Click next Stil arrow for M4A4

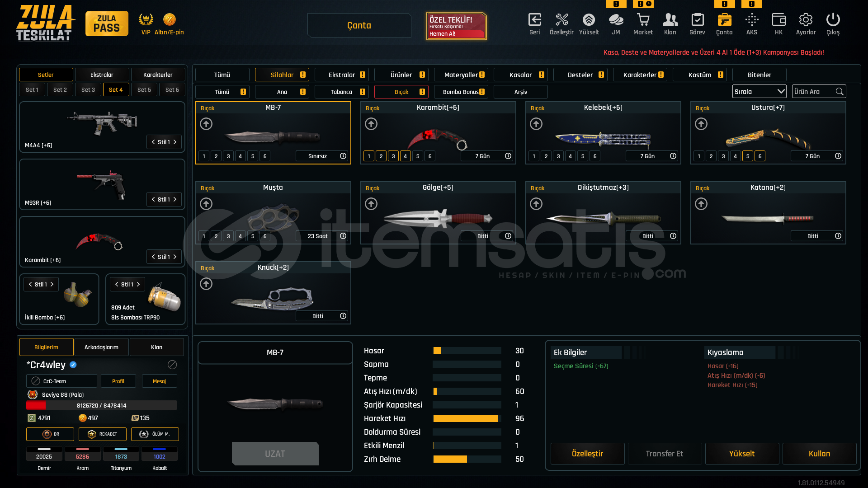click(175, 142)
